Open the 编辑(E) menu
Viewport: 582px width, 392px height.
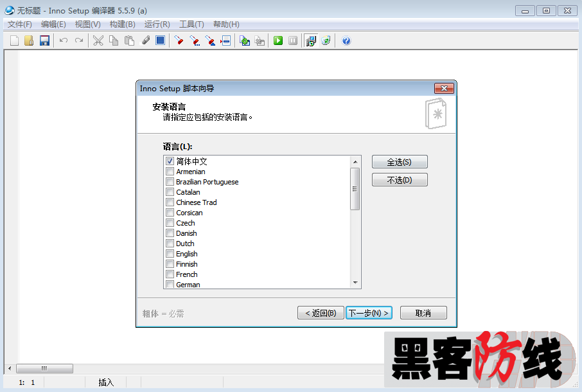click(x=53, y=24)
